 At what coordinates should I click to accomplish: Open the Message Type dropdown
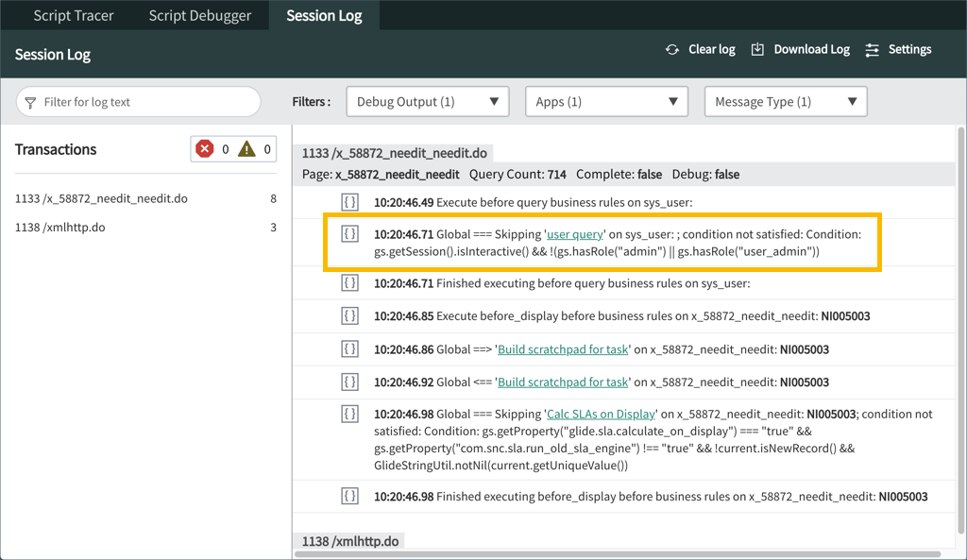(x=785, y=101)
